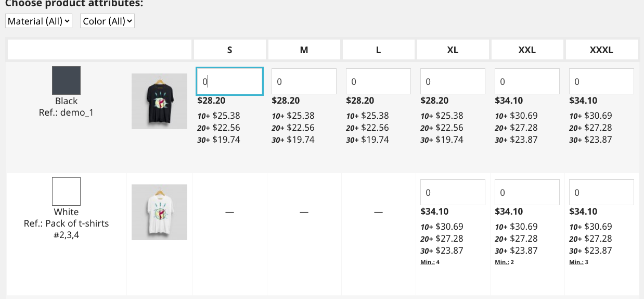Screen dimensions: 644x299
Task: Click the S size column header
Action: pos(229,50)
